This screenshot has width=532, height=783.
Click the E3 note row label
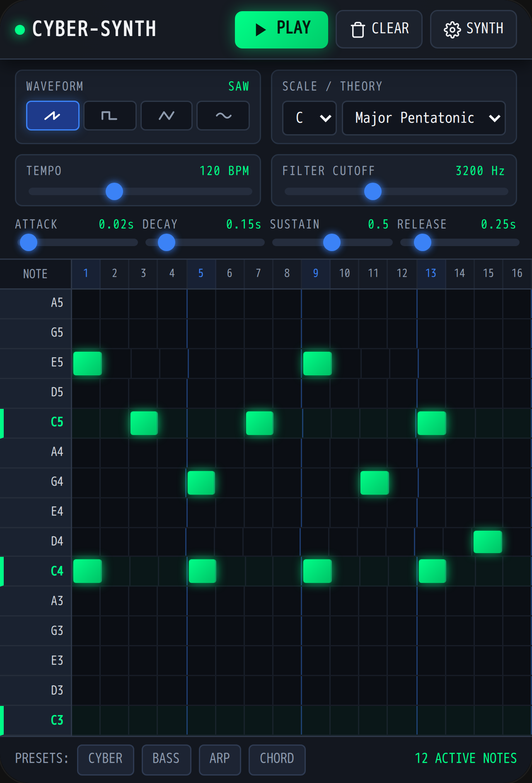coord(36,661)
